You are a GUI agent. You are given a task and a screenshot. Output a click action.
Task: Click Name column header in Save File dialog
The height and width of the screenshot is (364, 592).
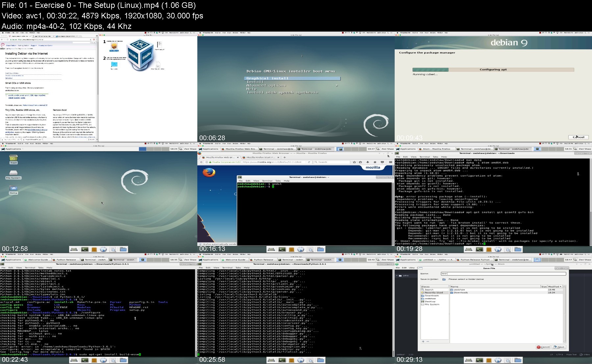point(495,286)
